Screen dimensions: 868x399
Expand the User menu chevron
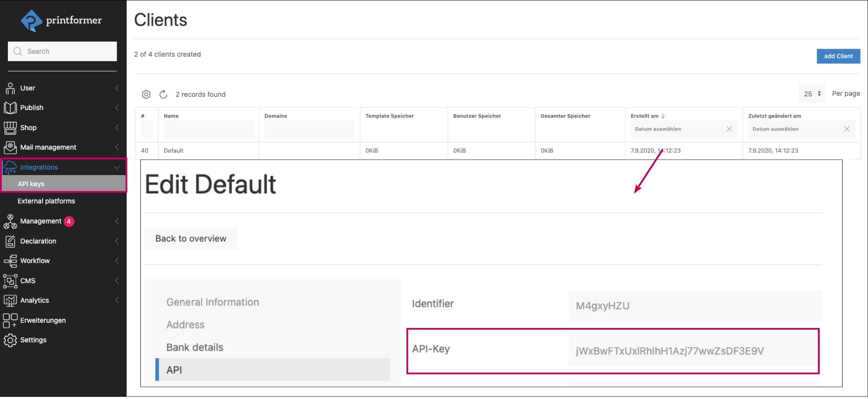[x=117, y=88]
